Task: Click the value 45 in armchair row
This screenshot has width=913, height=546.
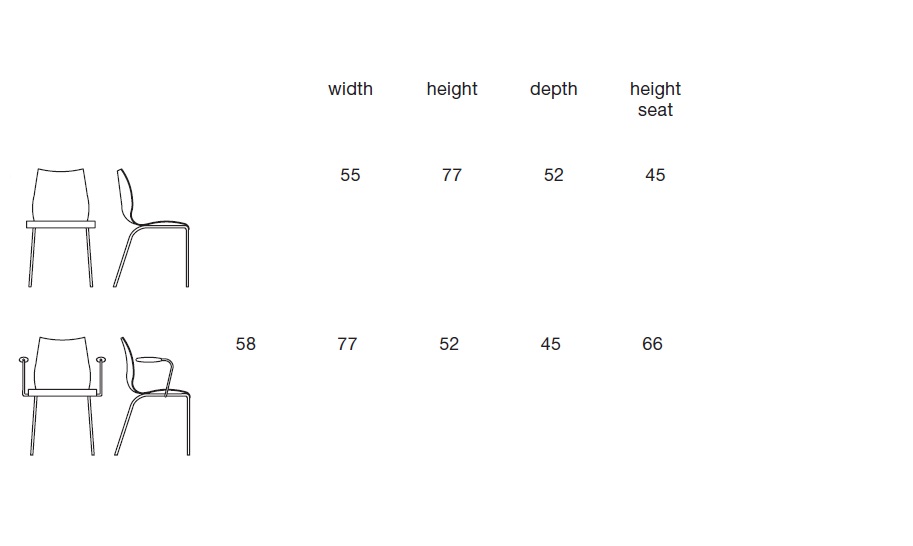Action: coord(550,344)
